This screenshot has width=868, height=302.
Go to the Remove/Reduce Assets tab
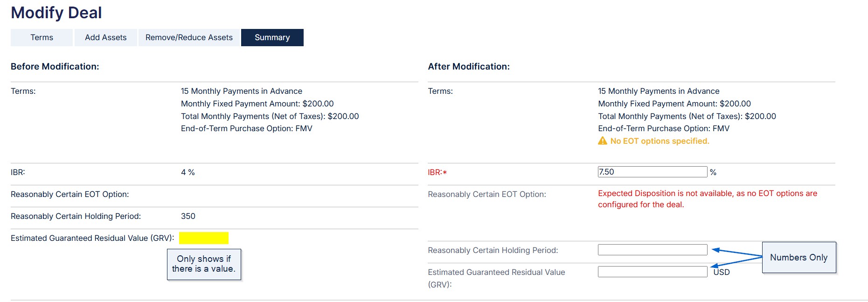pos(189,37)
